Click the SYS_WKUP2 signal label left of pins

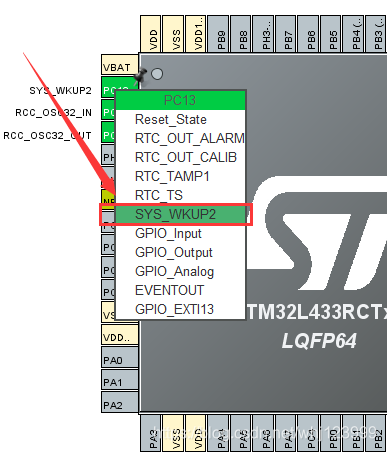click(60, 90)
